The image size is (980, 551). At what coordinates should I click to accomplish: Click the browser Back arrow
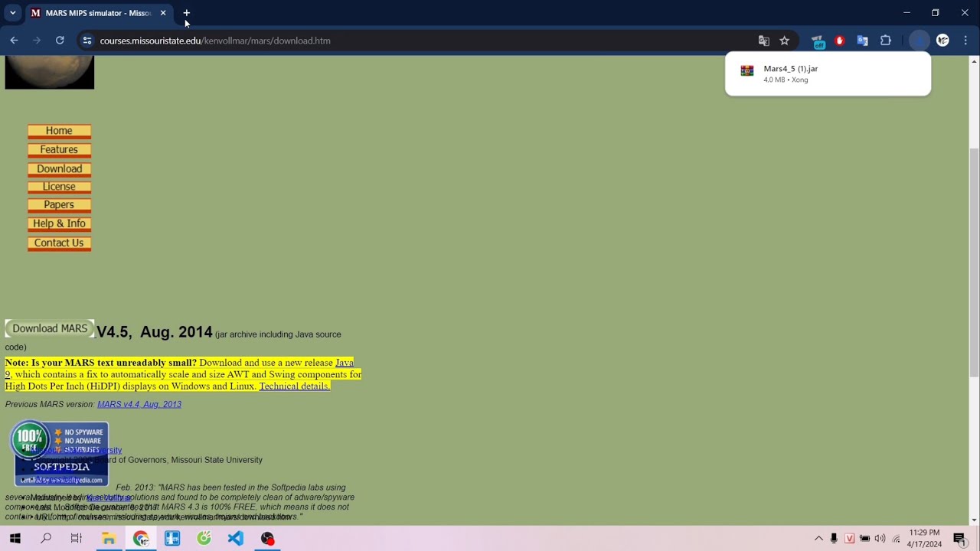[14, 41]
